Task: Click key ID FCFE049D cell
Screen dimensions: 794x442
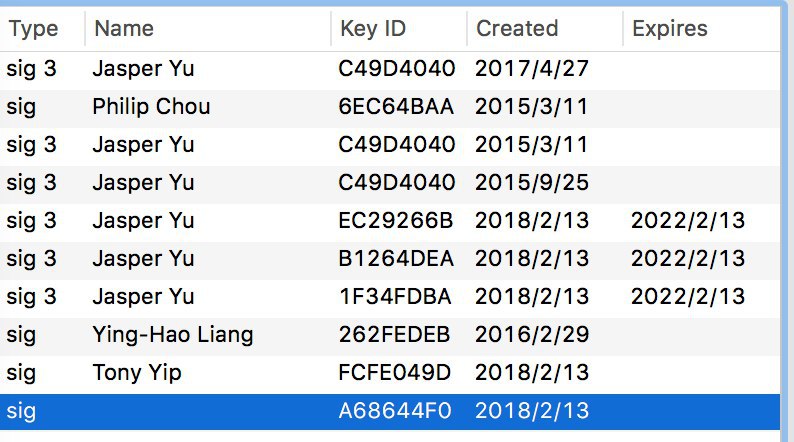Action: click(x=394, y=373)
